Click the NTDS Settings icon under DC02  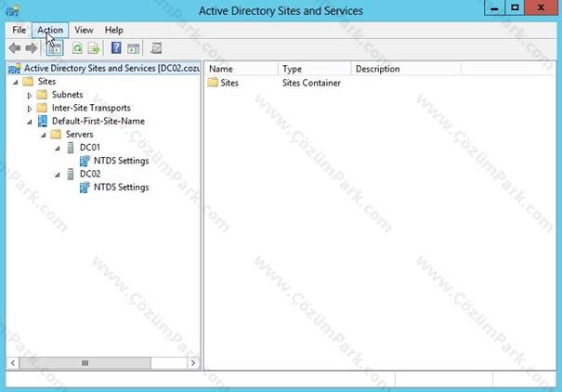click(85, 188)
